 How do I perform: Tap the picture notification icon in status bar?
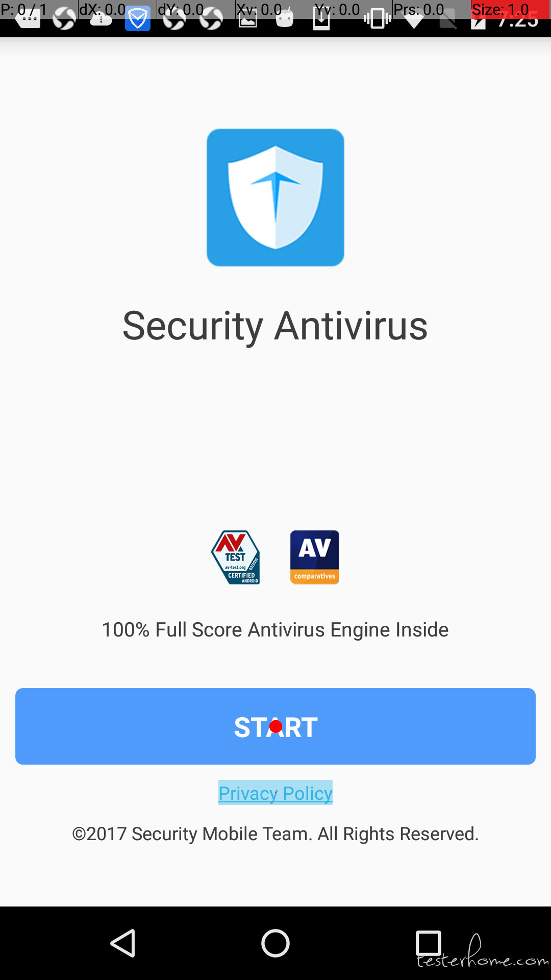(248, 19)
